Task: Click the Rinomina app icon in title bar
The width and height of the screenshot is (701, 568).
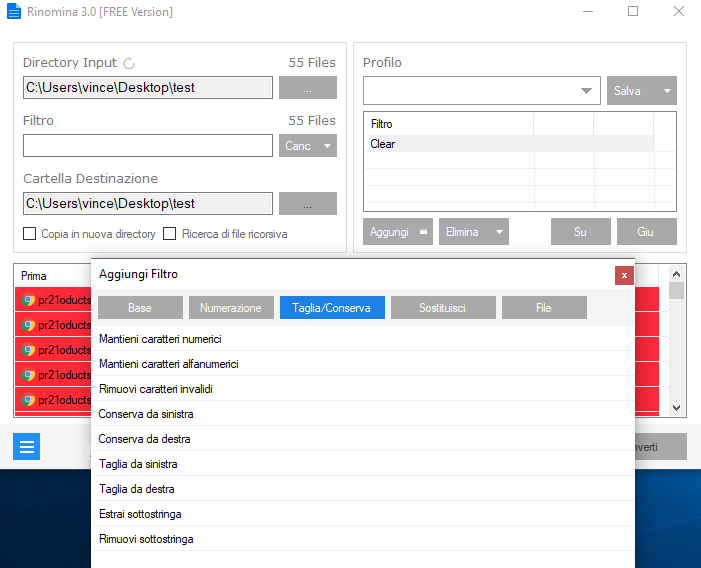Action: click(14, 12)
